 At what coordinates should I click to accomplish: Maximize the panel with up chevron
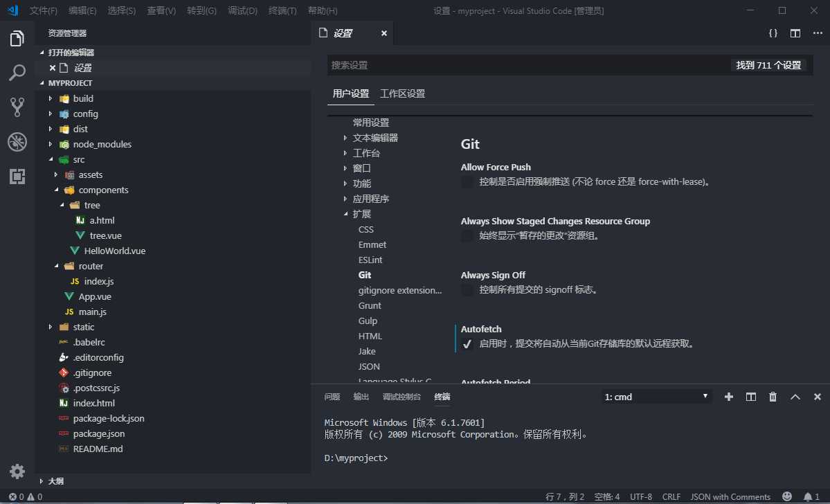[795, 397]
